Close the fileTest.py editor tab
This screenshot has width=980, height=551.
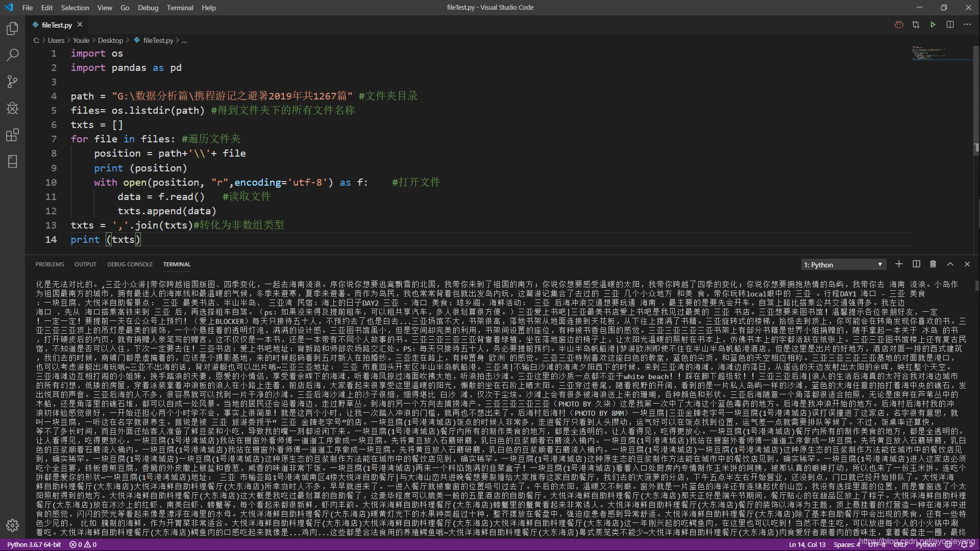click(80, 24)
